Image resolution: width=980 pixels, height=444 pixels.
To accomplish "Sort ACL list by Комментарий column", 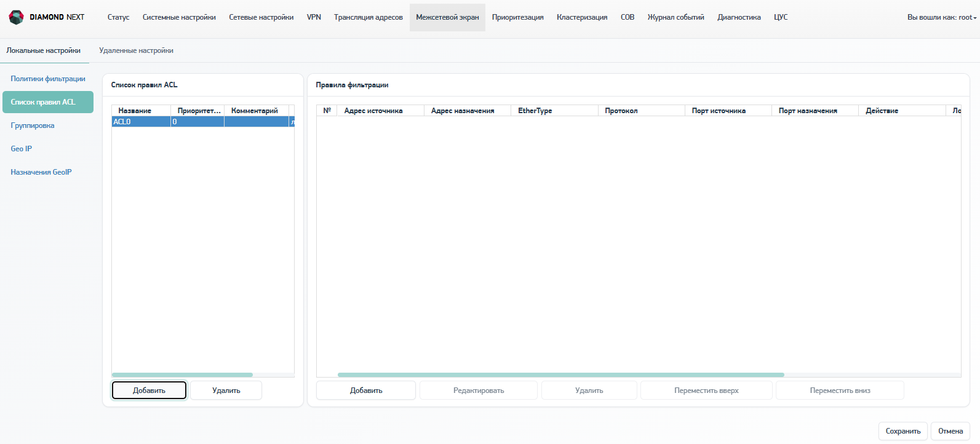I will tap(257, 111).
